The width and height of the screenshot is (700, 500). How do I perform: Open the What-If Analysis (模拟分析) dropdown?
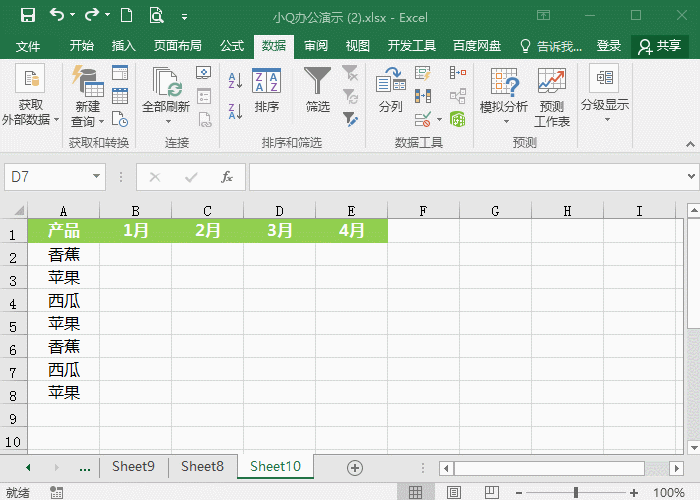504,95
